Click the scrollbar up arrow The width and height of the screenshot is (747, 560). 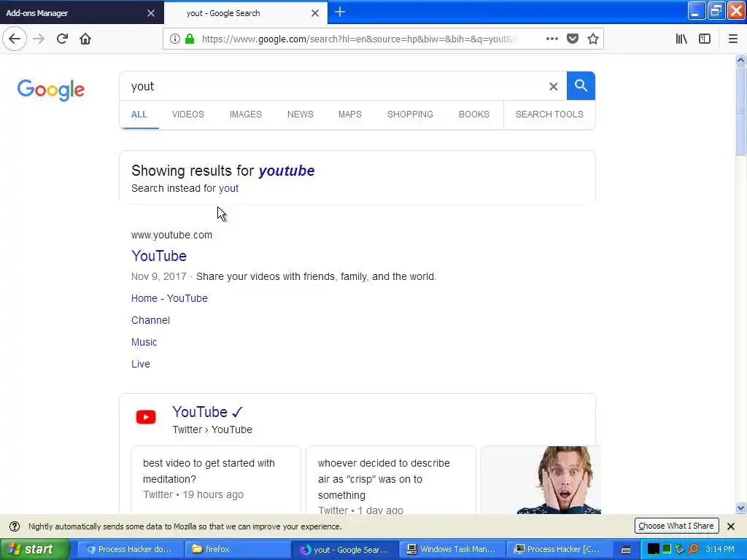click(740, 60)
